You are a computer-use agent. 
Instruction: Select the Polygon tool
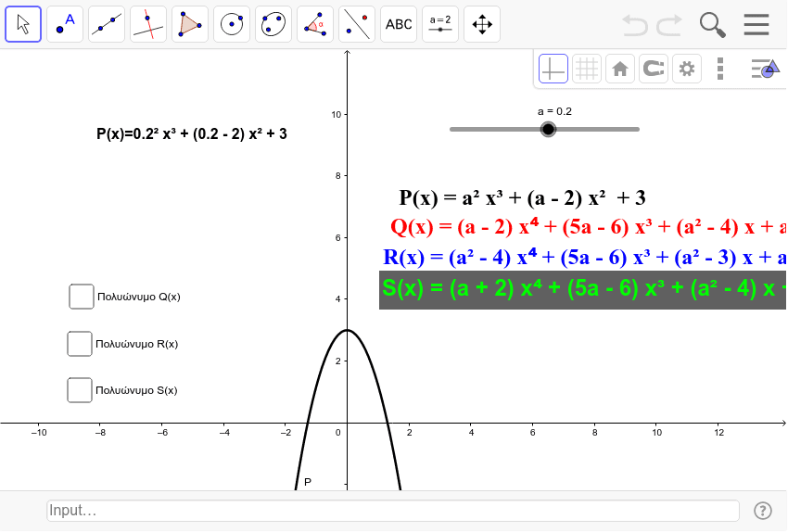(x=190, y=24)
